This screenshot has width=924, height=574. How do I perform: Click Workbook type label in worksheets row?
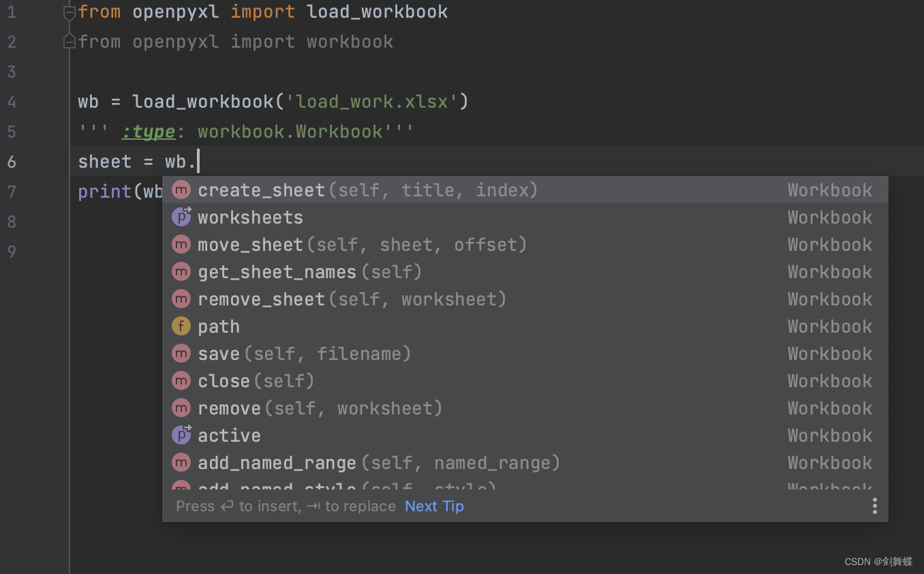click(829, 217)
